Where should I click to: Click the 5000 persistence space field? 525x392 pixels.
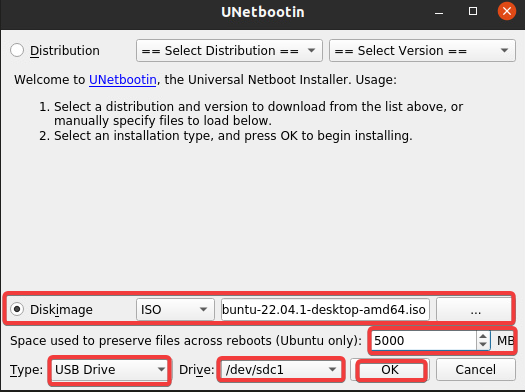[424, 340]
